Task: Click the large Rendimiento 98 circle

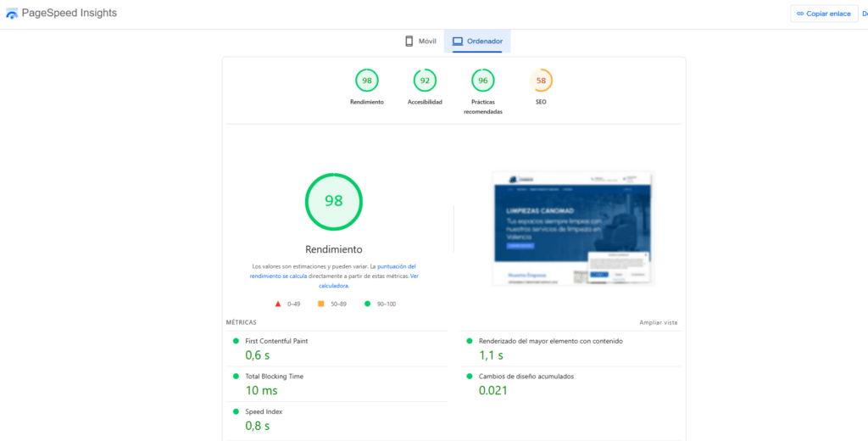Action: 333,201
